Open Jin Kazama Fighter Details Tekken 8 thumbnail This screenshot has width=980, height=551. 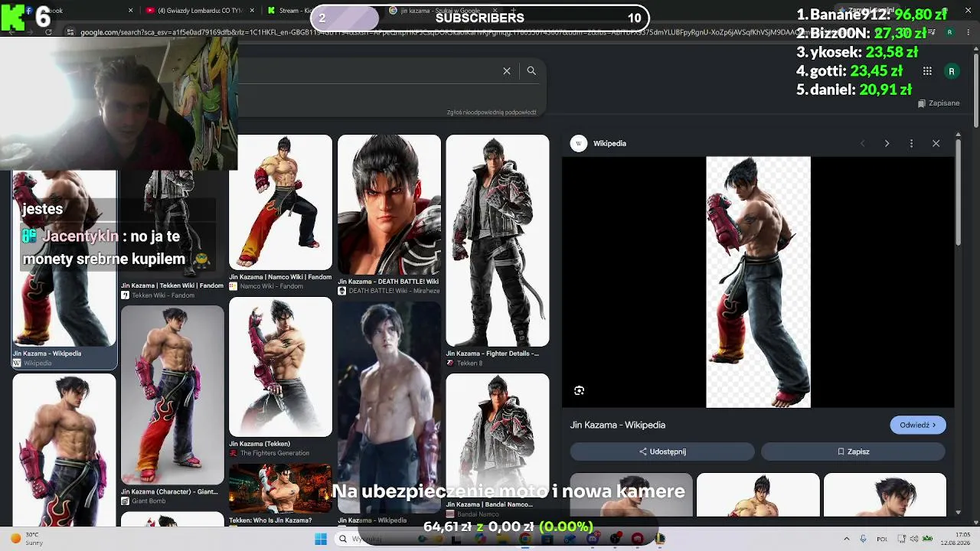[498, 240]
